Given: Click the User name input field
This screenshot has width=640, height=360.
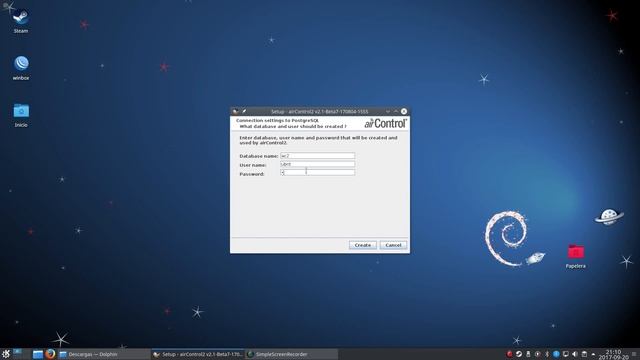Looking at the screenshot, I should pos(318,164).
